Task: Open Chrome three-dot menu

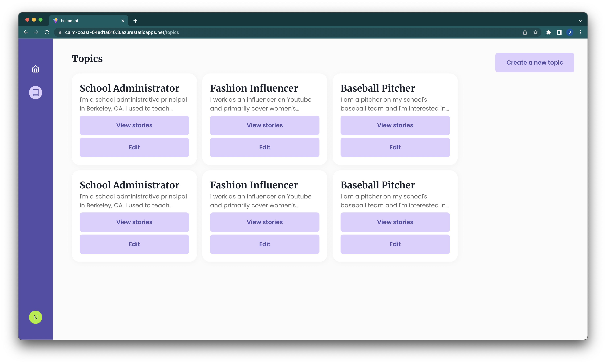Action: [x=580, y=32]
